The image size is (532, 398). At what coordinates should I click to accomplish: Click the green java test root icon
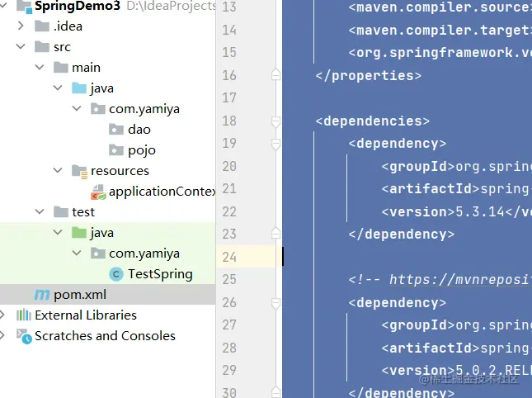[x=79, y=233]
